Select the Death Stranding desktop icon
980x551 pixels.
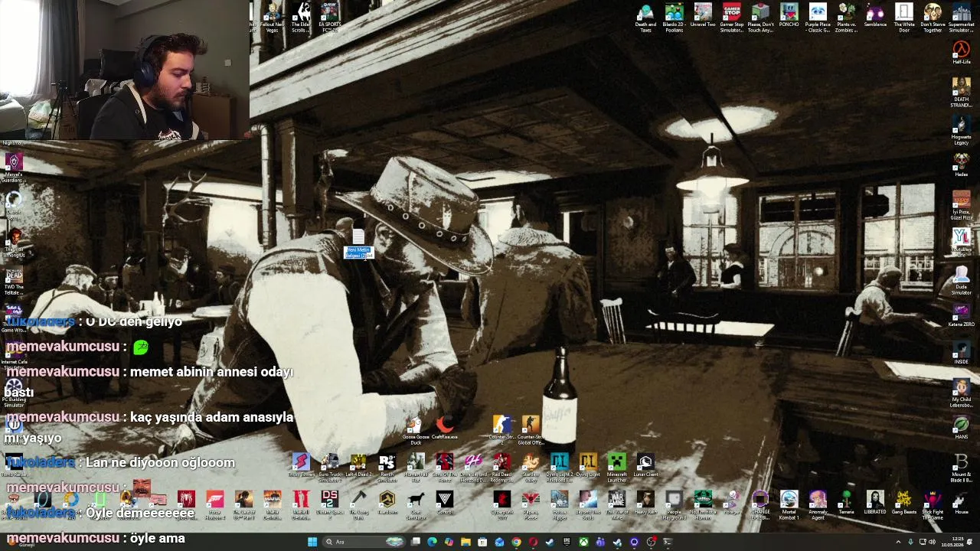(962, 92)
